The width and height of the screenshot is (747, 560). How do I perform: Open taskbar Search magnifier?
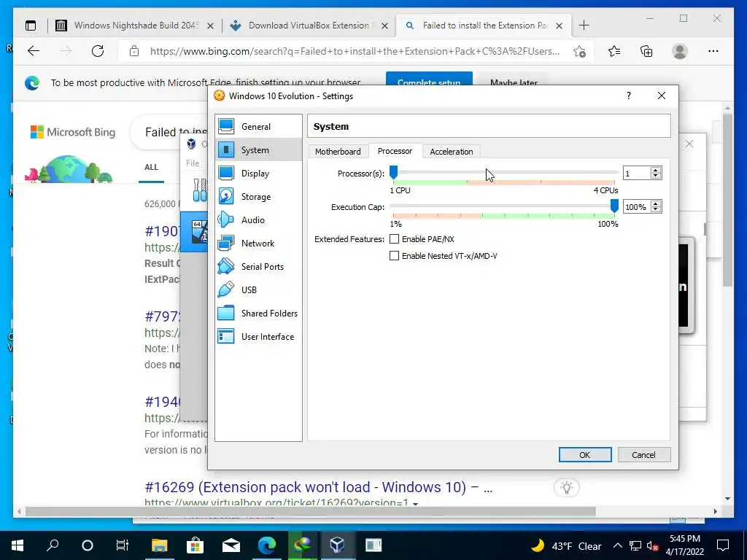(x=53, y=545)
